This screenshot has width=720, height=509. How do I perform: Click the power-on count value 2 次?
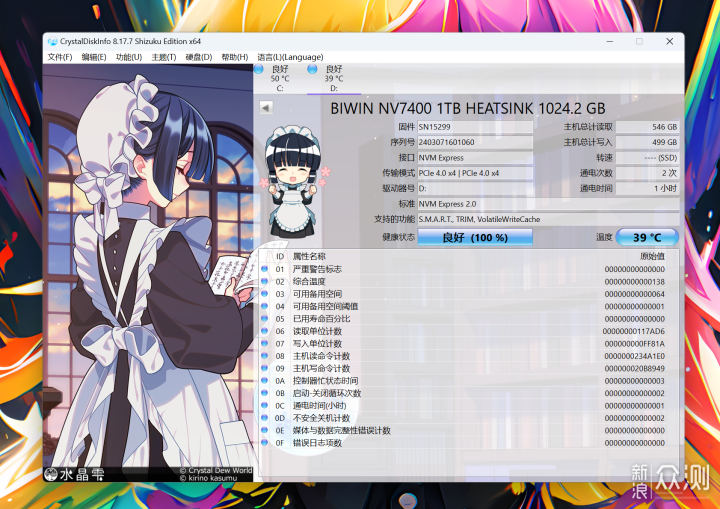coord(647,173)
